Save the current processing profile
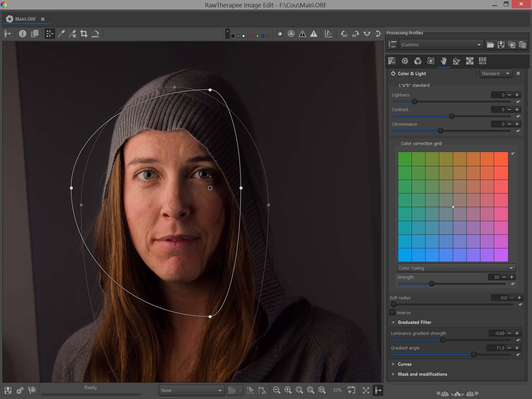This screenshot has height=399, width=532. point(501,45)
